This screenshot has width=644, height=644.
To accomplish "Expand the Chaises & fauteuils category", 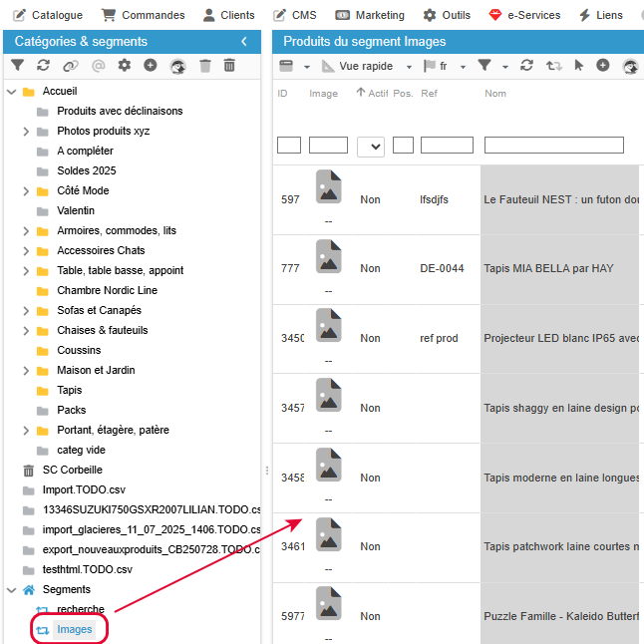I will click(26, 331).
